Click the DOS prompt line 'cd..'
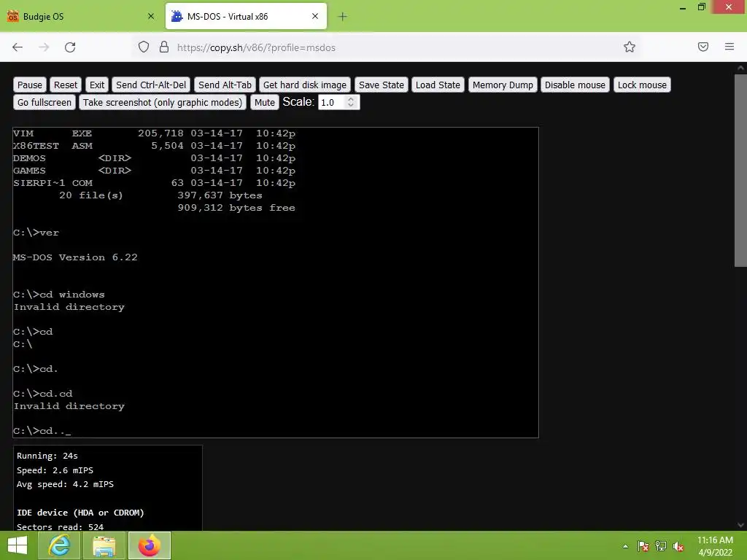The height and width of the screenshot is (560, 747). click(x=42, y=431)
